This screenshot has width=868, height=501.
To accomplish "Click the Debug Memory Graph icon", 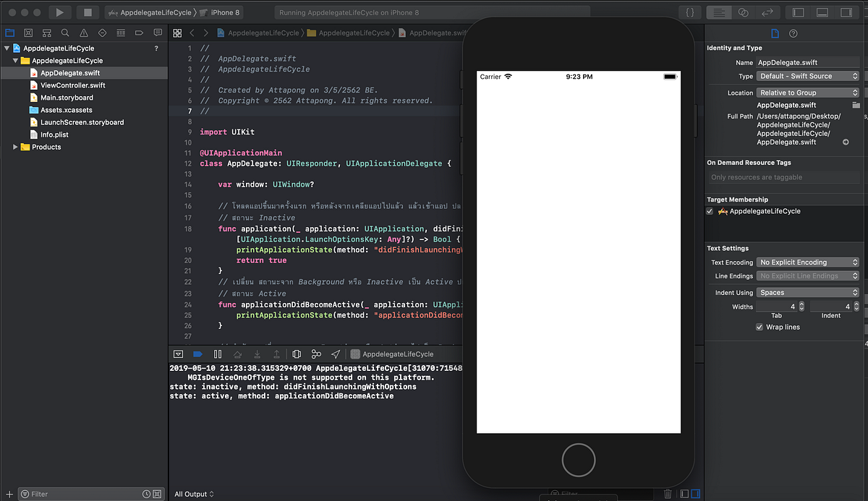I will [316, 354].
